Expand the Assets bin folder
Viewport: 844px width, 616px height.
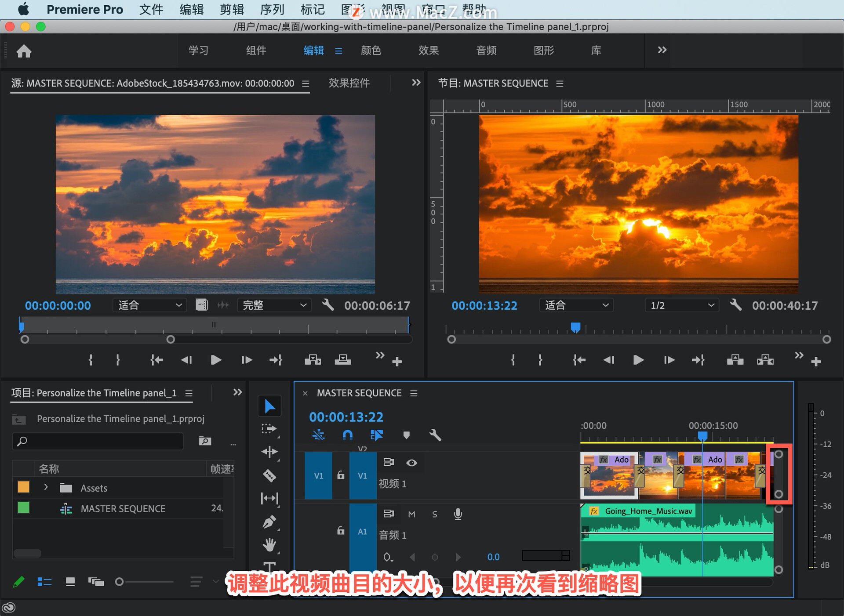(46, 487)
